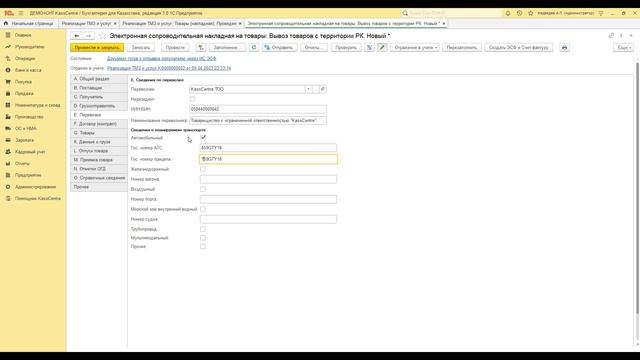The height and width of the screenshot is (360, 640).
Task: Go forward with the right arrow button
Action: coord(88,36)
